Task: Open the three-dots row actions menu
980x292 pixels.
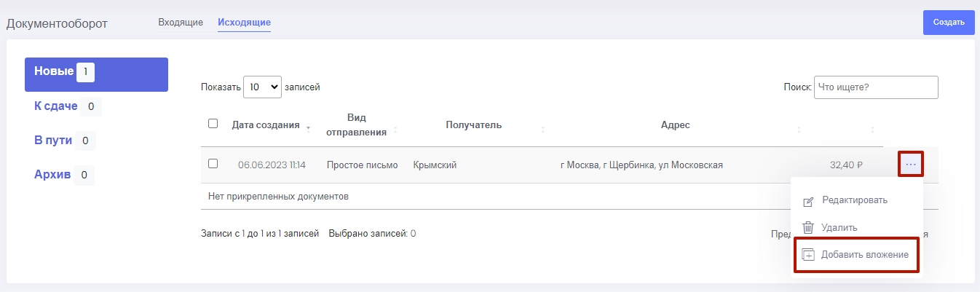Action: click(911, 165)
